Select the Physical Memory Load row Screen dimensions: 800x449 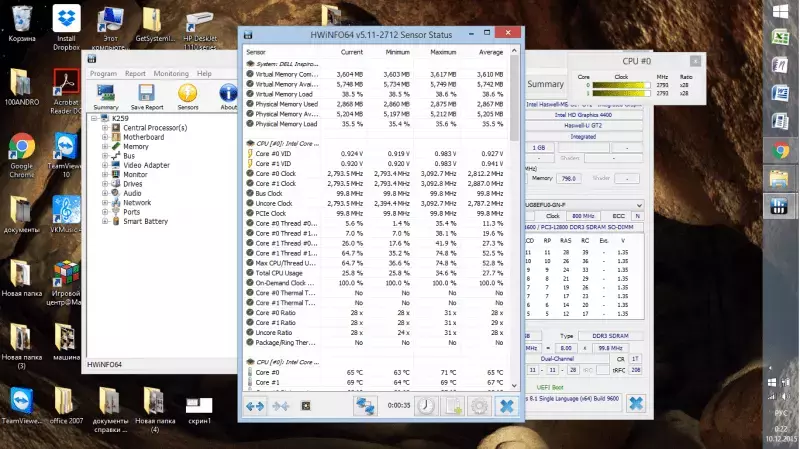[x=376, y=124]
